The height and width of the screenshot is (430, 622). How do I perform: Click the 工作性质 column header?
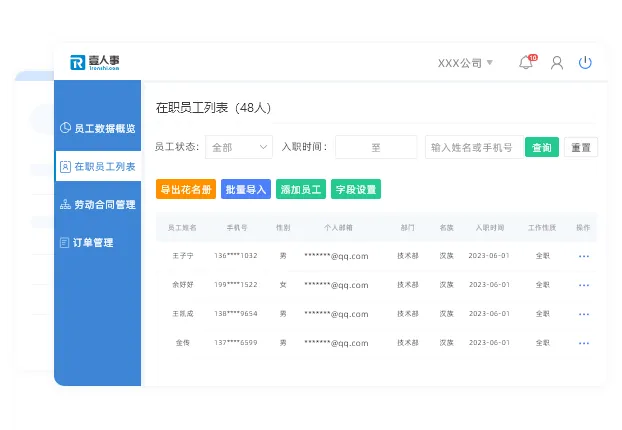click(542, 227)
